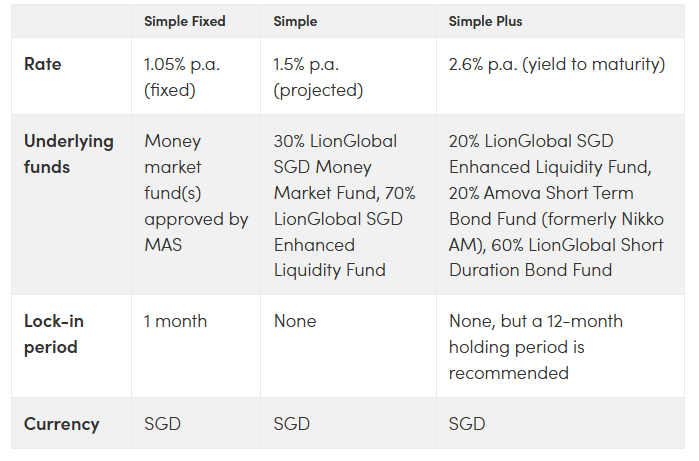This screenshot has width=699, height=461.
Task: Click the Simple column header
Action: [x=295, y=21]
